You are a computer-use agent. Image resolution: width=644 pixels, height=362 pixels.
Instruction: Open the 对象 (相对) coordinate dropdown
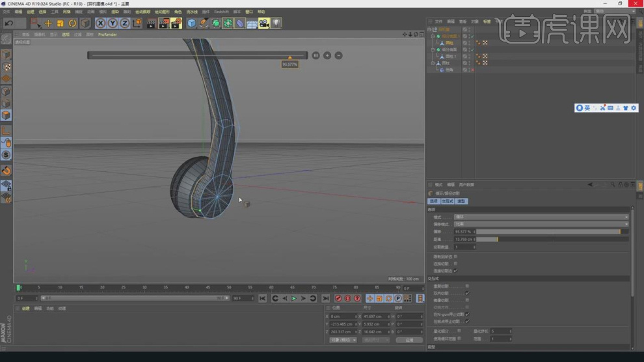343,340
